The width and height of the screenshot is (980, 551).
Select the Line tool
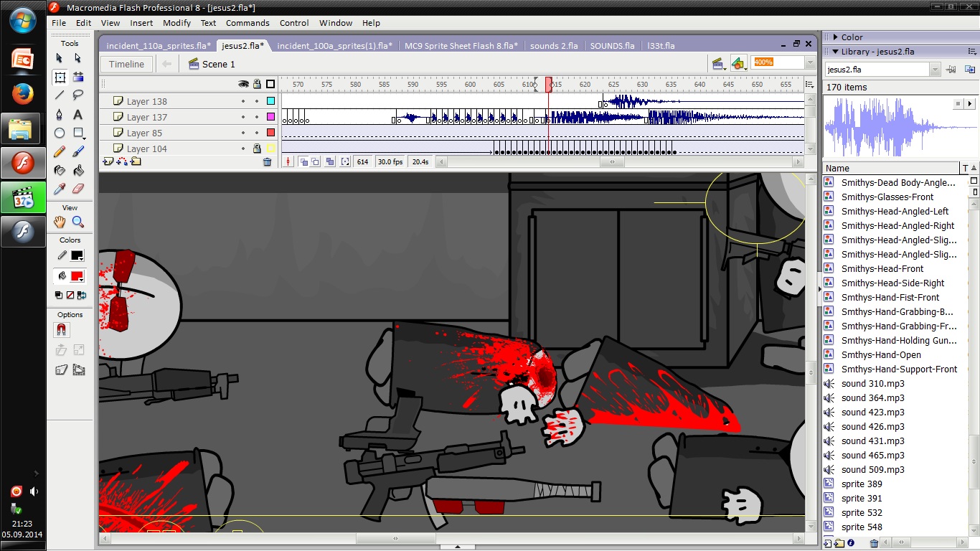coord(60,95)
